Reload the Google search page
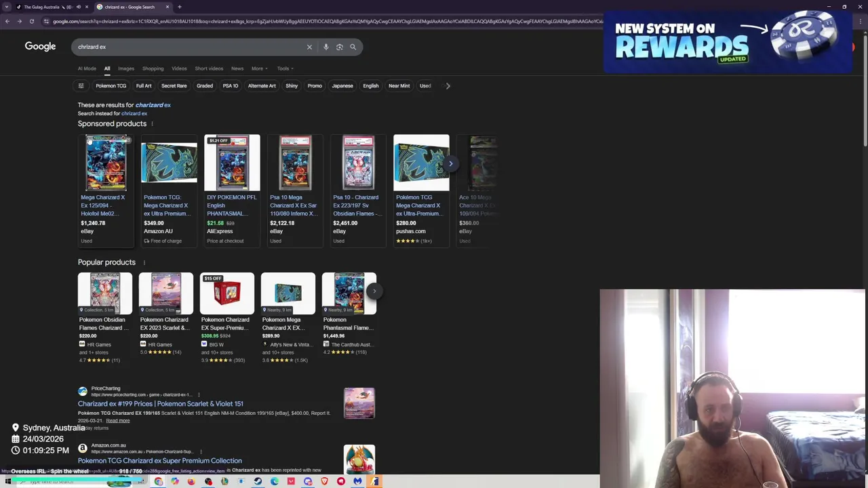868x488 pixels. [31, 21]
